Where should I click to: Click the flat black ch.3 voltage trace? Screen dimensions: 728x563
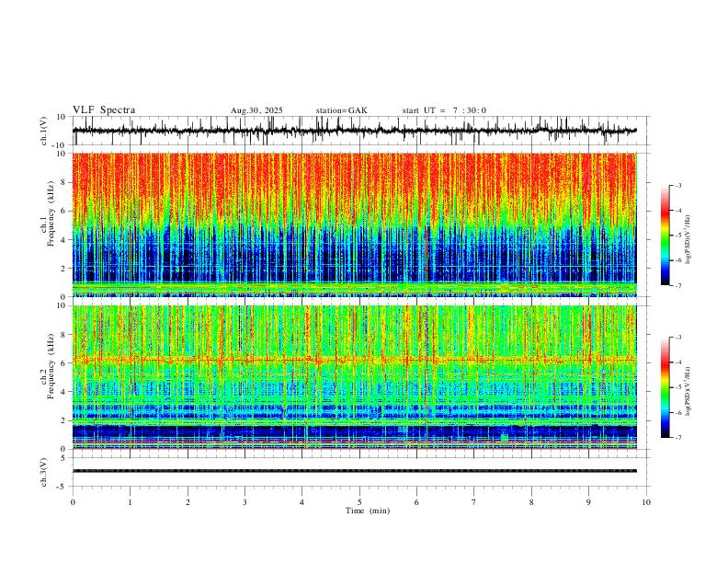(354, 471)
